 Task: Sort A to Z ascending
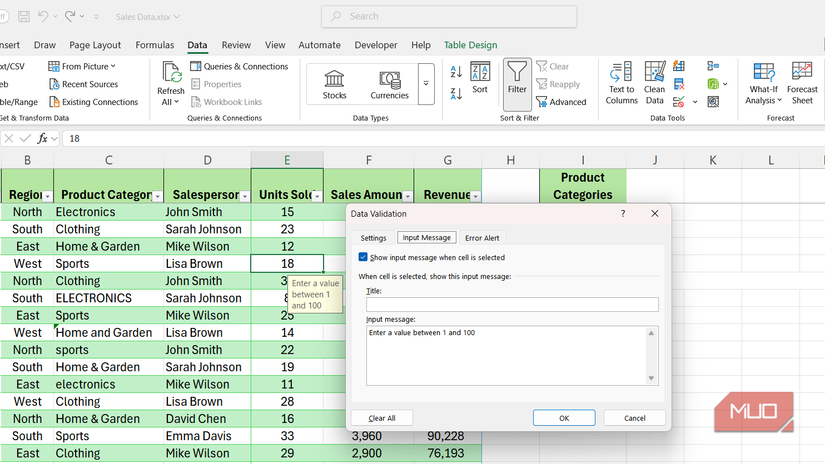click(456, 71)
